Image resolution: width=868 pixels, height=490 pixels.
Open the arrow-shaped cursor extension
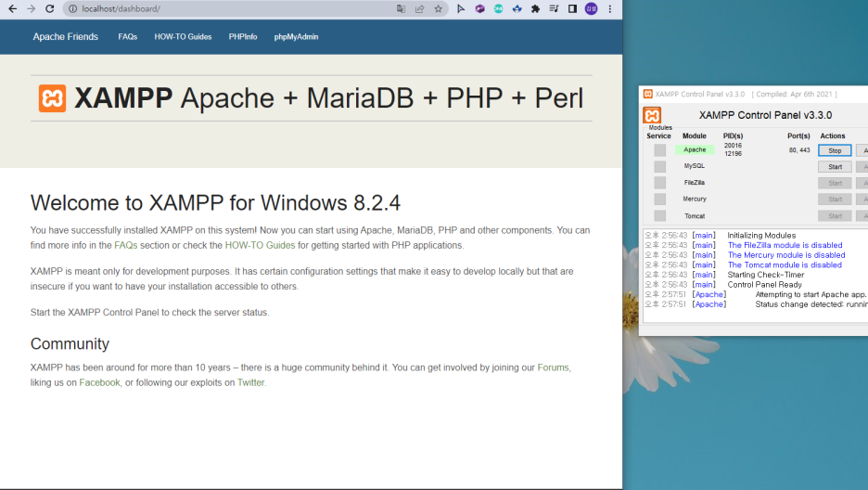(461, 9)
